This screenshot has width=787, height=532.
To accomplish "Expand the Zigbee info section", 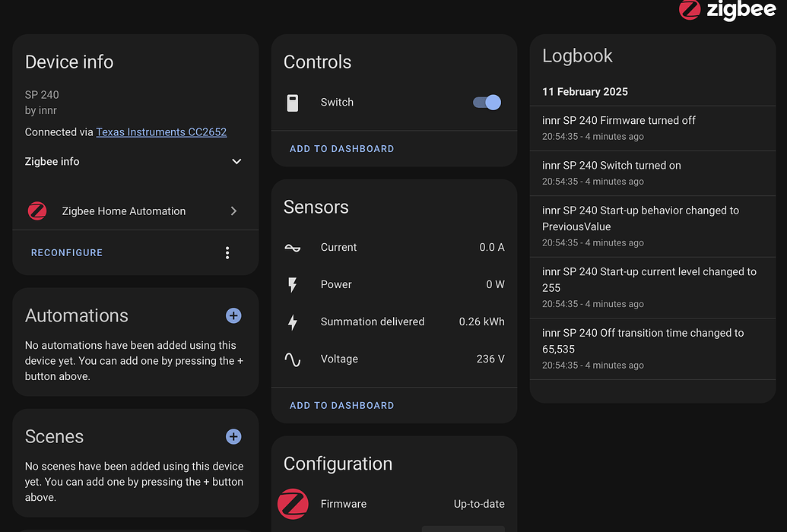I will (236, 162).
